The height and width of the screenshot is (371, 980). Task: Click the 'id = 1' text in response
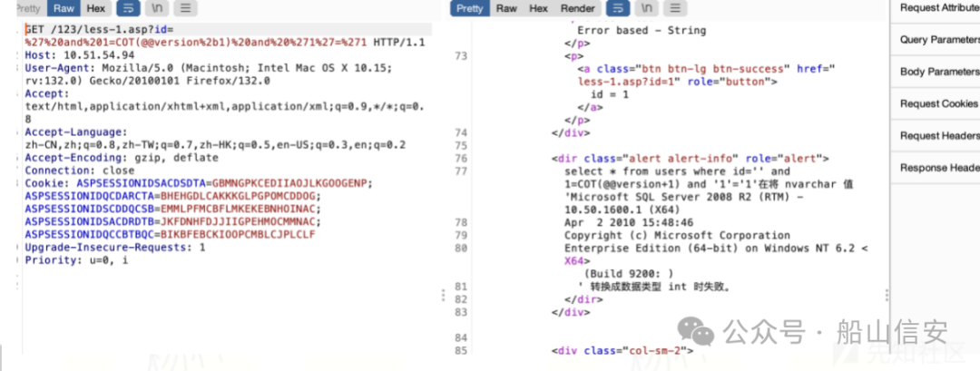[x=610, y=94]
